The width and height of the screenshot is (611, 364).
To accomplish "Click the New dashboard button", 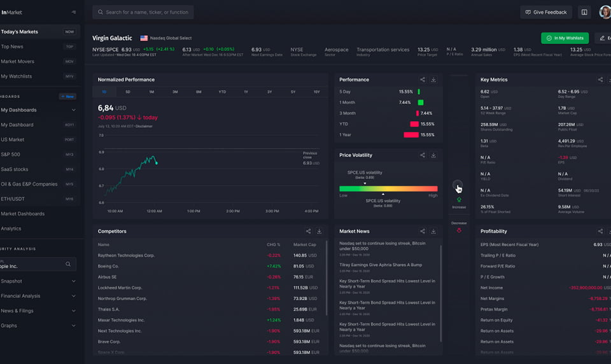I will tap(67, 96).
